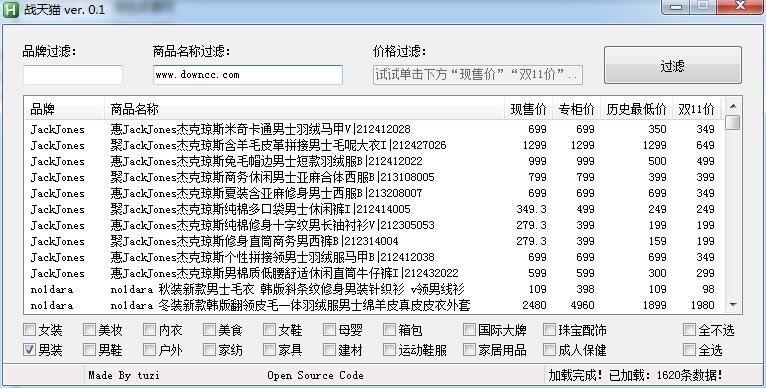Screen dimensions: 766x388
Task: Check the 户外 category box
Action: [149, 349]
